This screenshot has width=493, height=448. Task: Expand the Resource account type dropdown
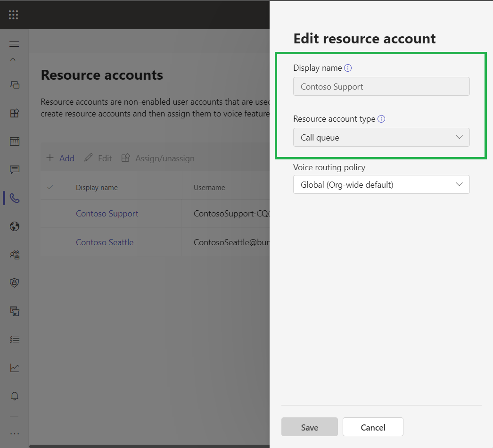pos(381,137)
